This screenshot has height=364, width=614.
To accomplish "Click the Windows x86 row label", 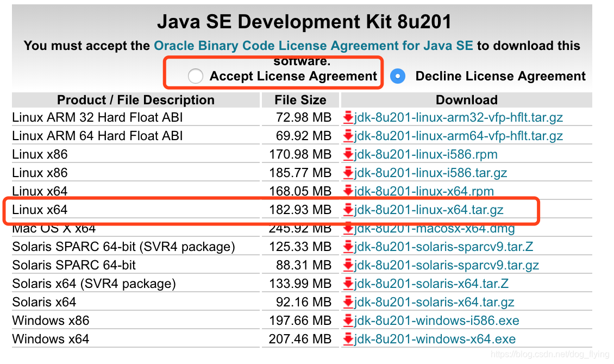I will point(51,321).
